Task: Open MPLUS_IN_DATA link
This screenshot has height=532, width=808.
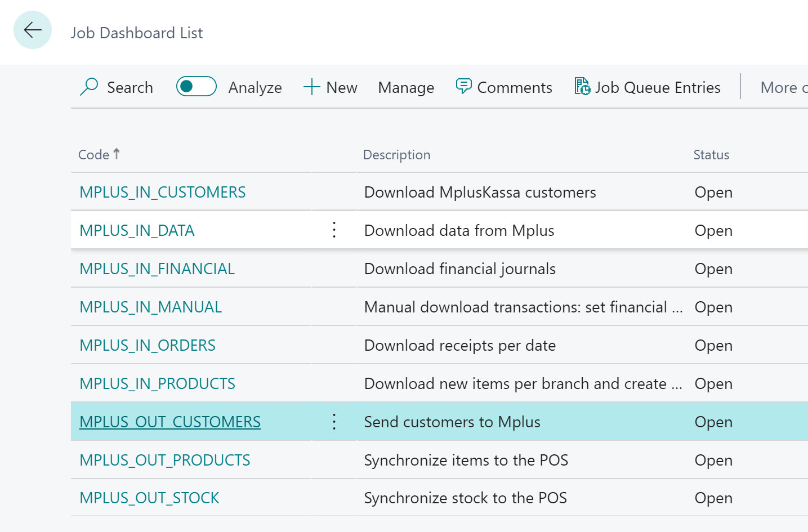Action: tap(137, 230)
